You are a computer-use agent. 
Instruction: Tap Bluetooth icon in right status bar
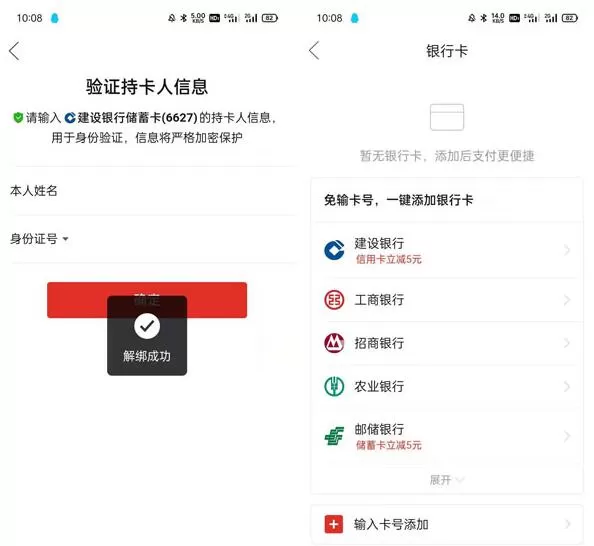[484, 18]
